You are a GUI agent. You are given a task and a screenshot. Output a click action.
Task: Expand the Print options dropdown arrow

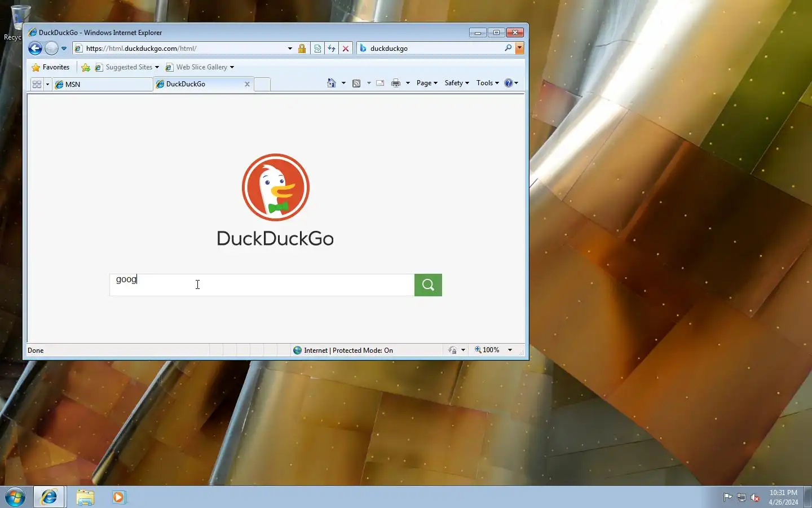click(x=408, y=83)
